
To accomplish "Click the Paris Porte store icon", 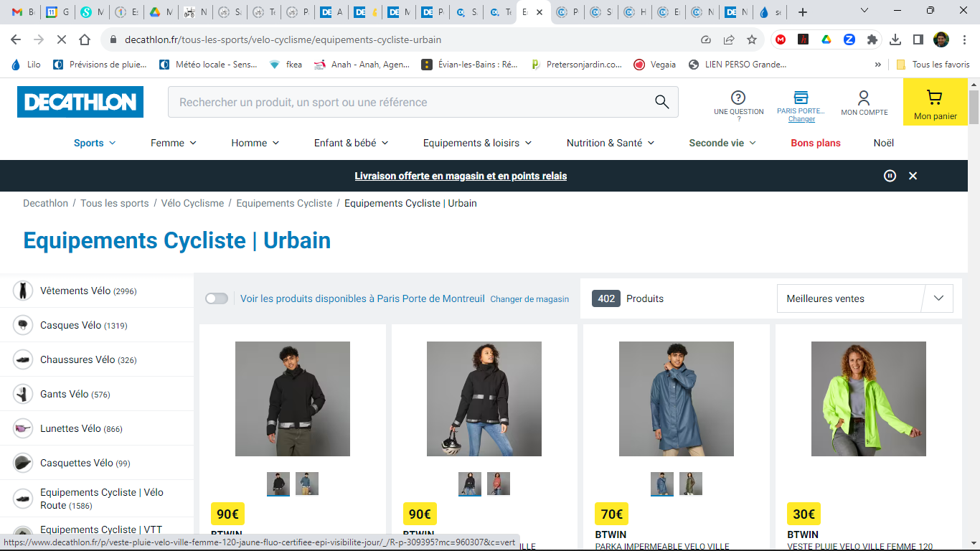I will click(801, 98).
